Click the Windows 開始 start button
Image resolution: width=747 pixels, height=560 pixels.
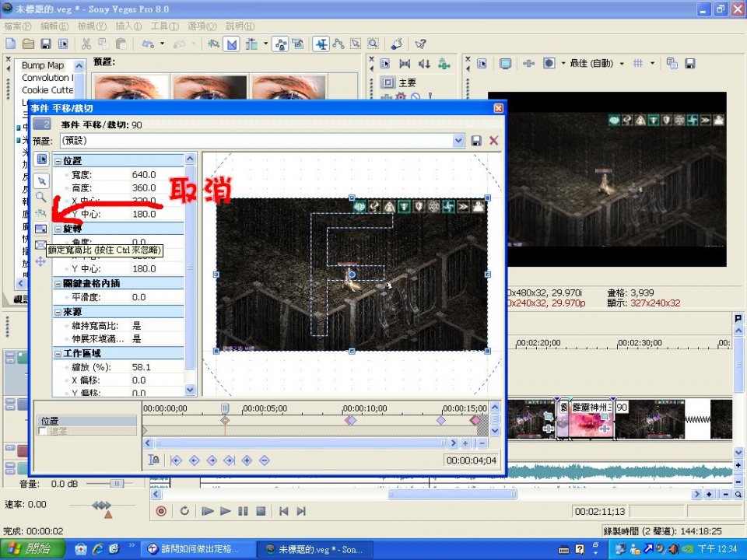click(x=29, y=549)
